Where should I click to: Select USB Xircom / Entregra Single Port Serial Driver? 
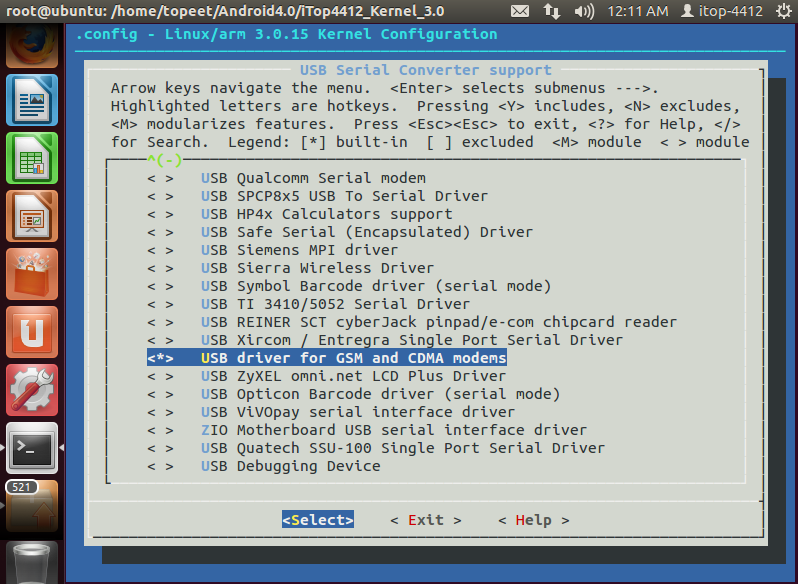[x=385, y=340]
